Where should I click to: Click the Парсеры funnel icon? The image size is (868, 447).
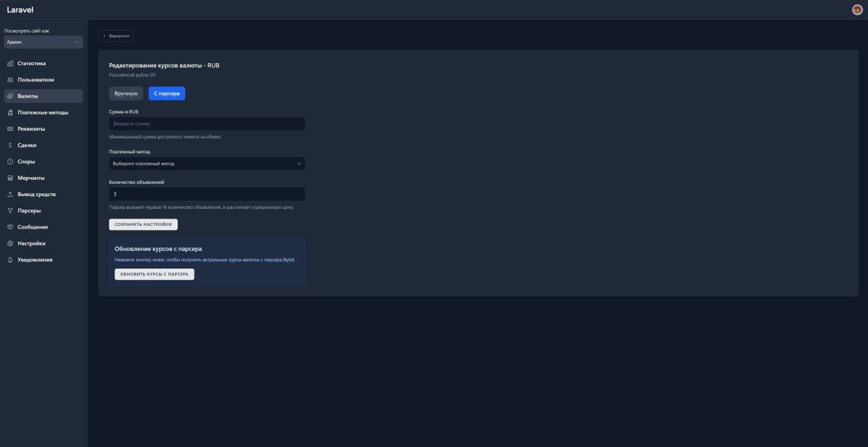[10, 211]
